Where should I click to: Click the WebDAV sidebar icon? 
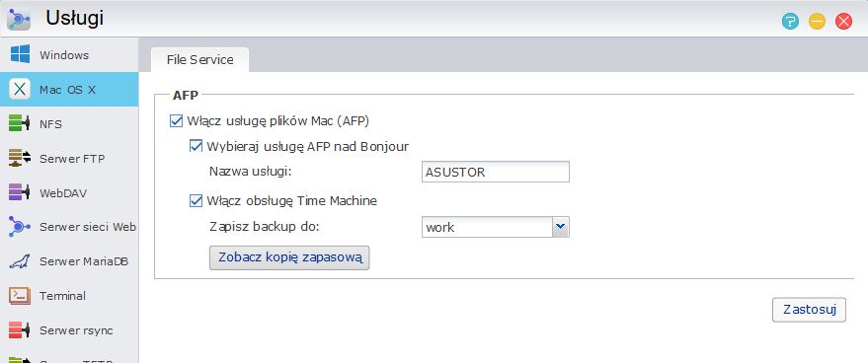[x=20, y=192]
